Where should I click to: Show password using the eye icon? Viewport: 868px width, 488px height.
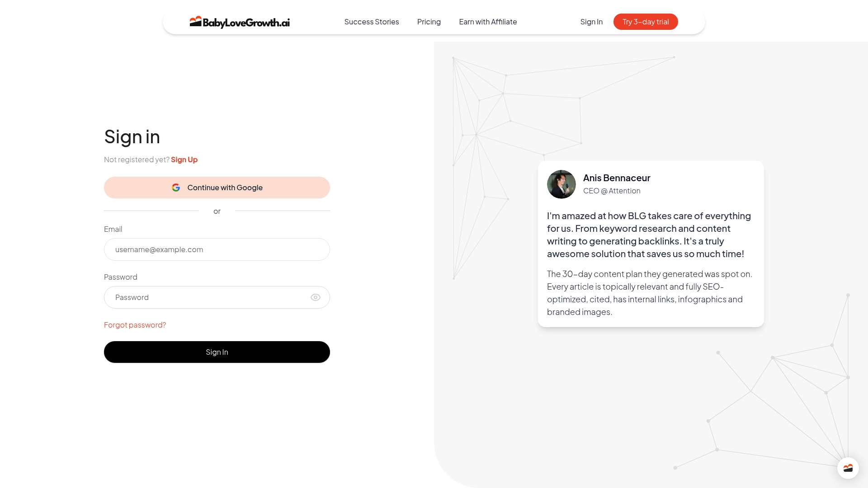click(316, 297)
